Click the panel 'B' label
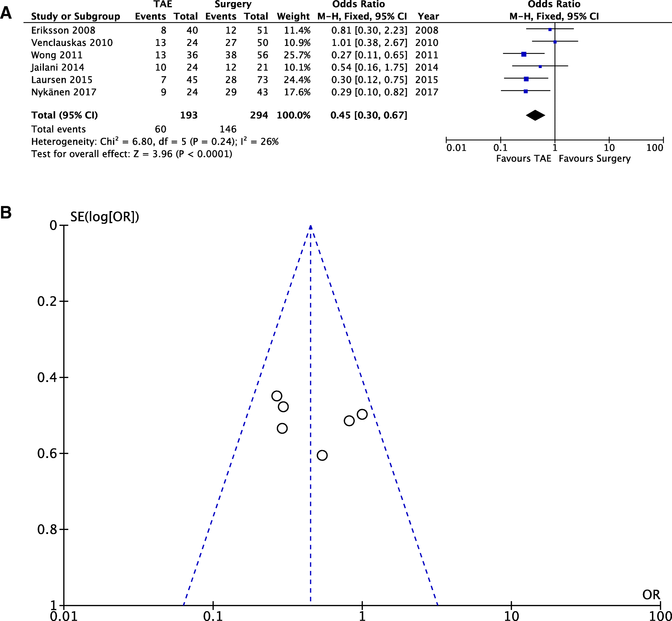 (x=6, y=212)
